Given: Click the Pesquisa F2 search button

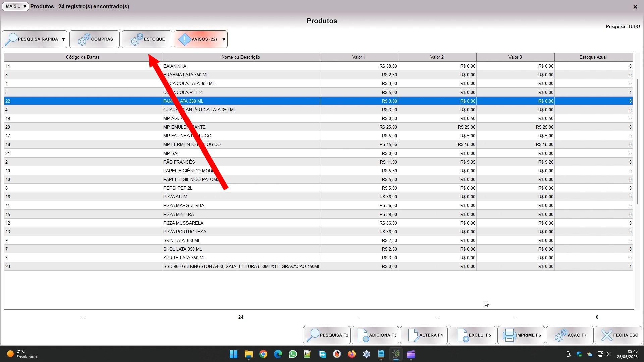Looking at the screenshot, I should [327, 335].
